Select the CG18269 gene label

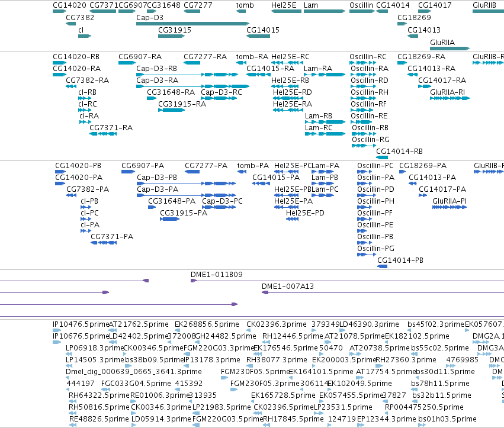point(414,17)
